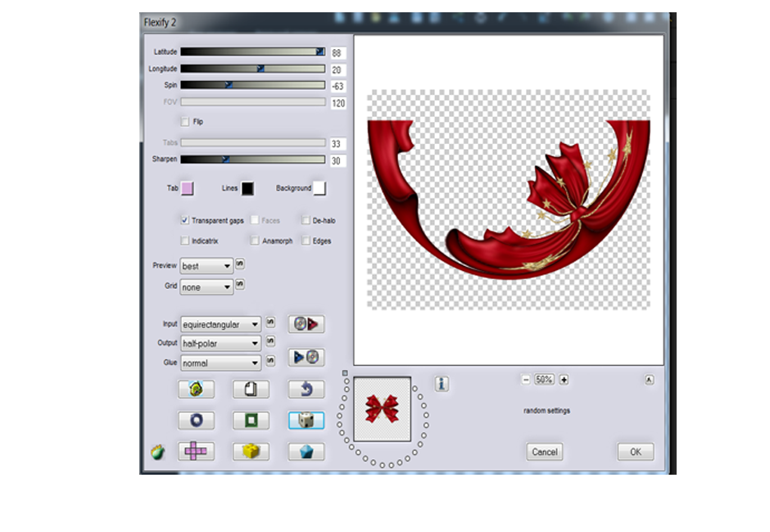Click the pink cross unfolded-cube button
770x532 pixels.
click(196, 451)
